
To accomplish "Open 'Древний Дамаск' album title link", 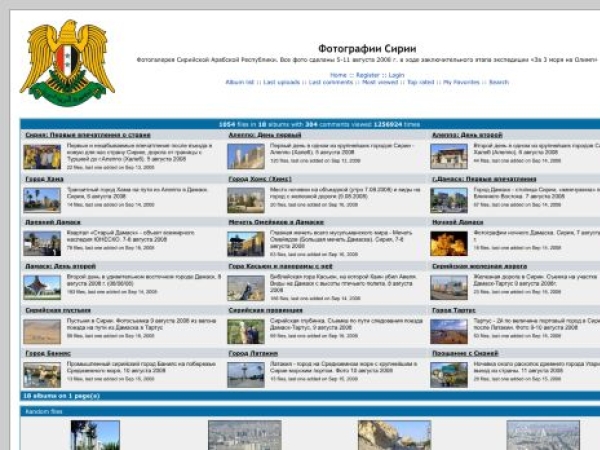I will coord(53,223).
